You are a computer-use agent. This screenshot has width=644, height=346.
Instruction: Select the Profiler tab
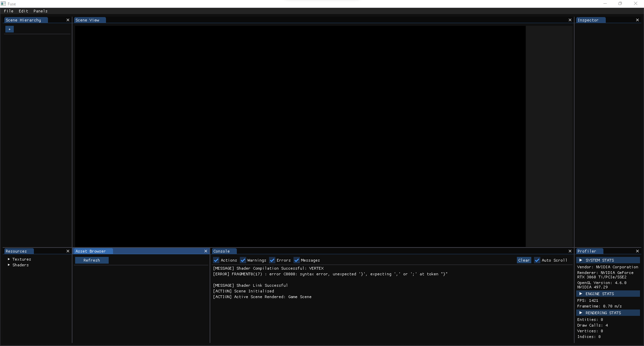pyautogui.click(x=589, y=251)
